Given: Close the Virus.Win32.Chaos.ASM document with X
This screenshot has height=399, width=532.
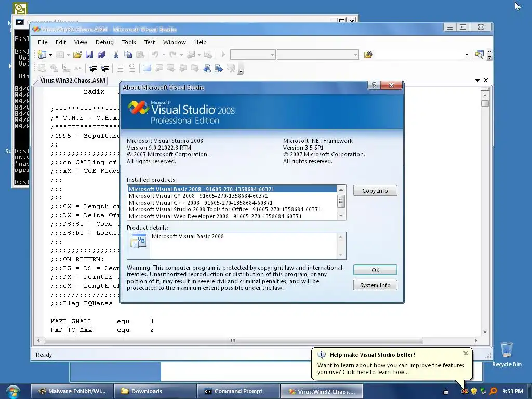Looking at the screenshot, I should tap(486, 81).
